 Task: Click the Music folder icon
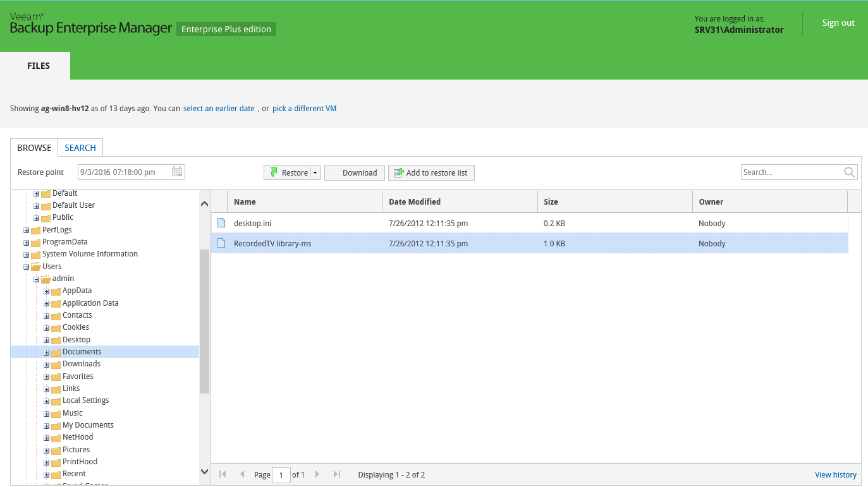coord(56,414)
